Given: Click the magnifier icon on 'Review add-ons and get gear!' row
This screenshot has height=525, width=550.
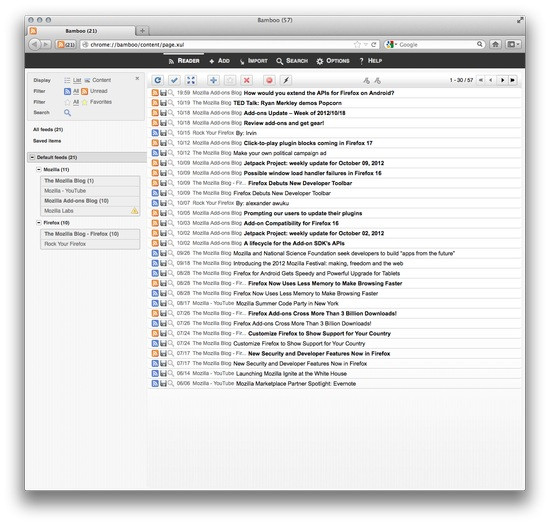Looking at the screenshot, I should [170, 123].
